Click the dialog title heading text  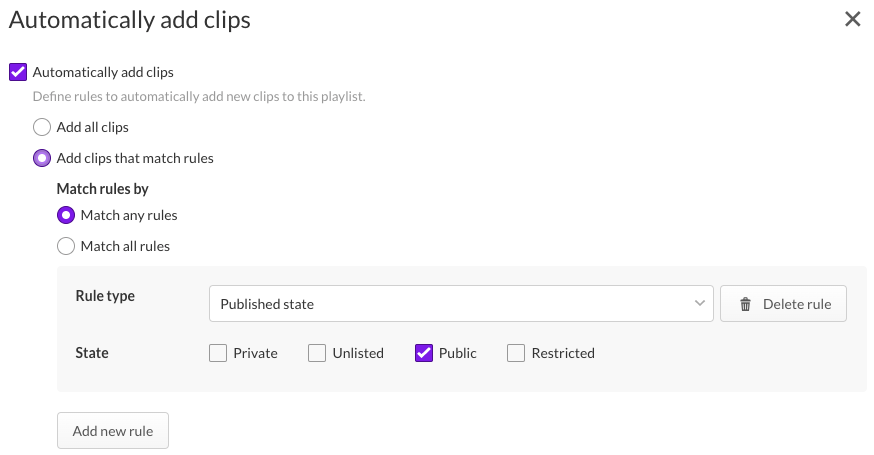point(130,19)
